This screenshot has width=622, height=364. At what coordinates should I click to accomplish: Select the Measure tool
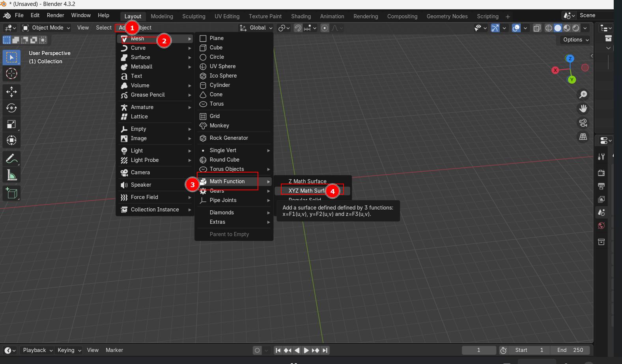(x=11, y=175)
